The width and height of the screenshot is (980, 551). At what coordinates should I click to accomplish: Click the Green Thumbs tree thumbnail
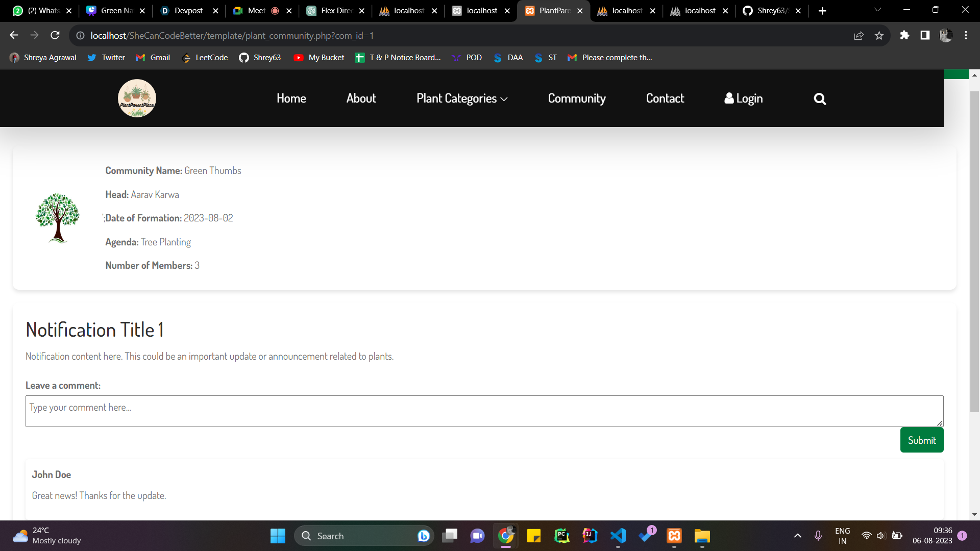point(58,218)
